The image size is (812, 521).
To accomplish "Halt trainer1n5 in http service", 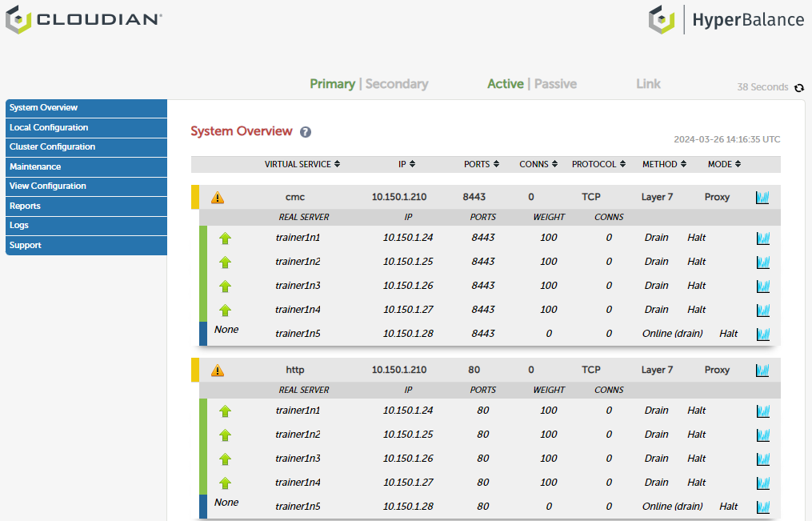I will [728, 507].
